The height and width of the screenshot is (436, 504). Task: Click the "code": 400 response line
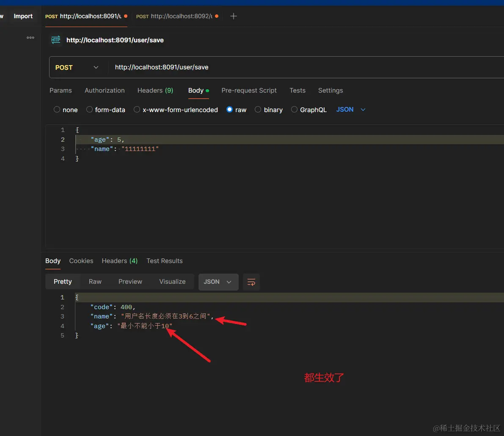[113, 307]
